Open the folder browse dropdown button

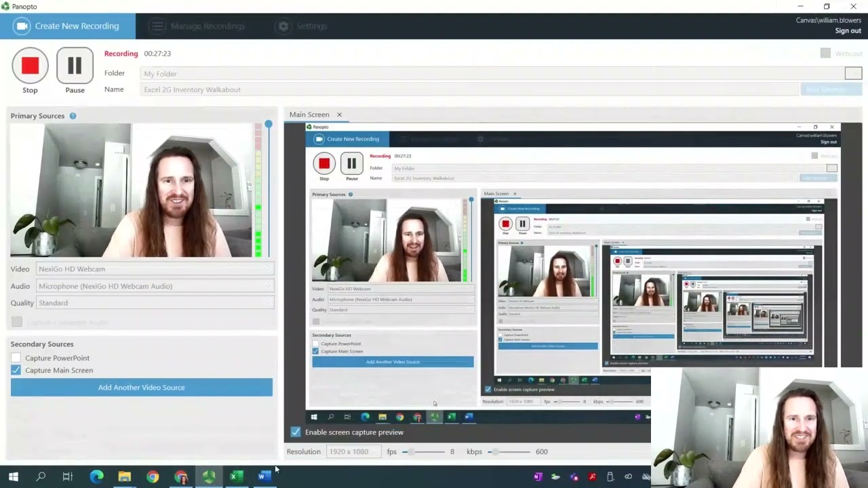(853, 73)
